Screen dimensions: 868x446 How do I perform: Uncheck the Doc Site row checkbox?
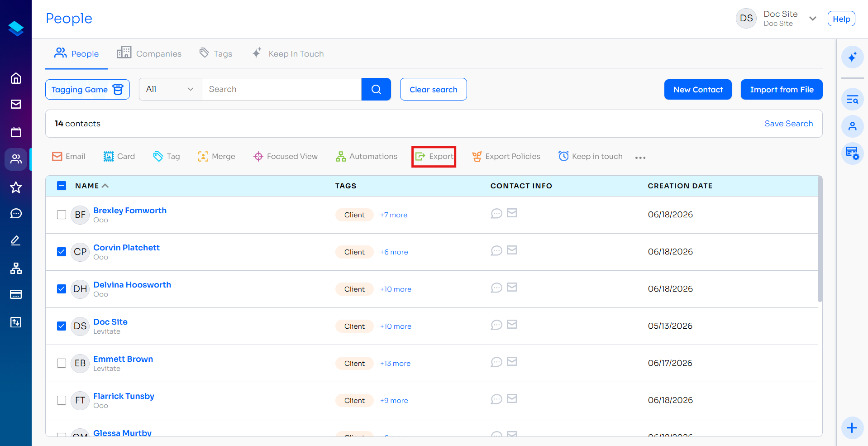click(x=62, y=326)
